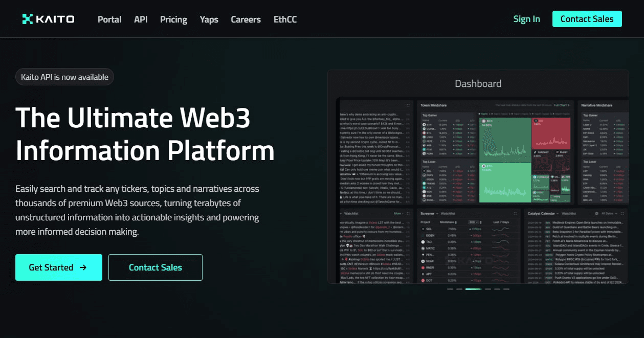Open the Portal page

[x=109, y=19]
